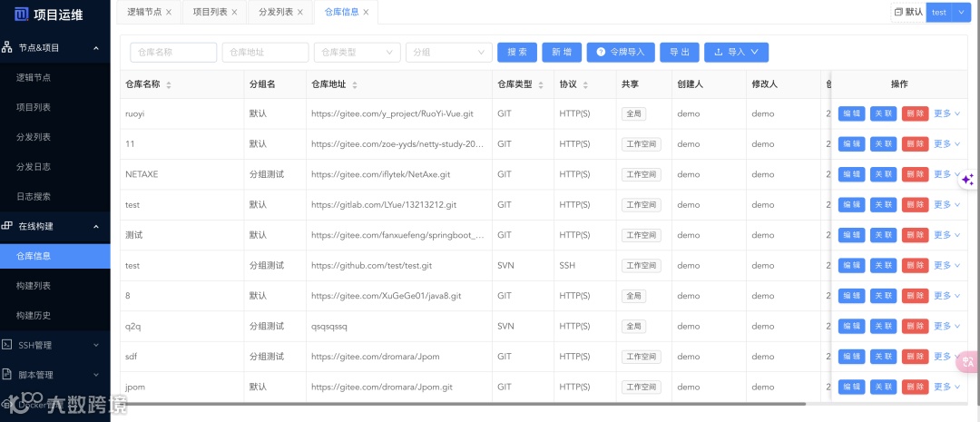Expand the SSH管理 menu group
Screen dimensions: 980x422
click(96, 345)
